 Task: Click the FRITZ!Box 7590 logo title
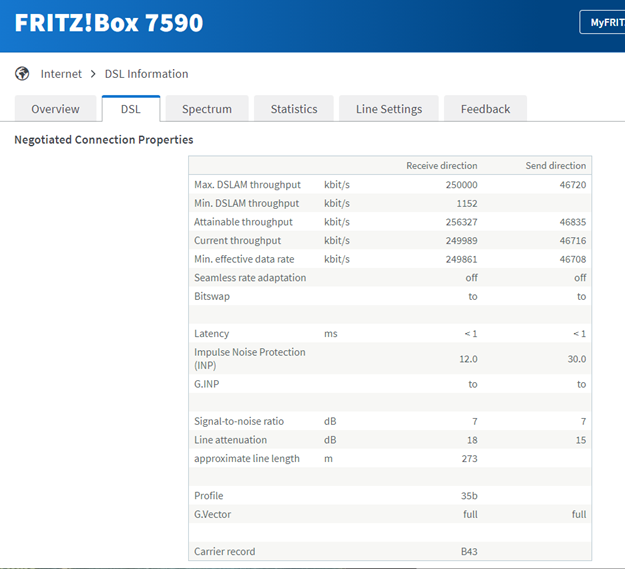click(x=109, y=23)
